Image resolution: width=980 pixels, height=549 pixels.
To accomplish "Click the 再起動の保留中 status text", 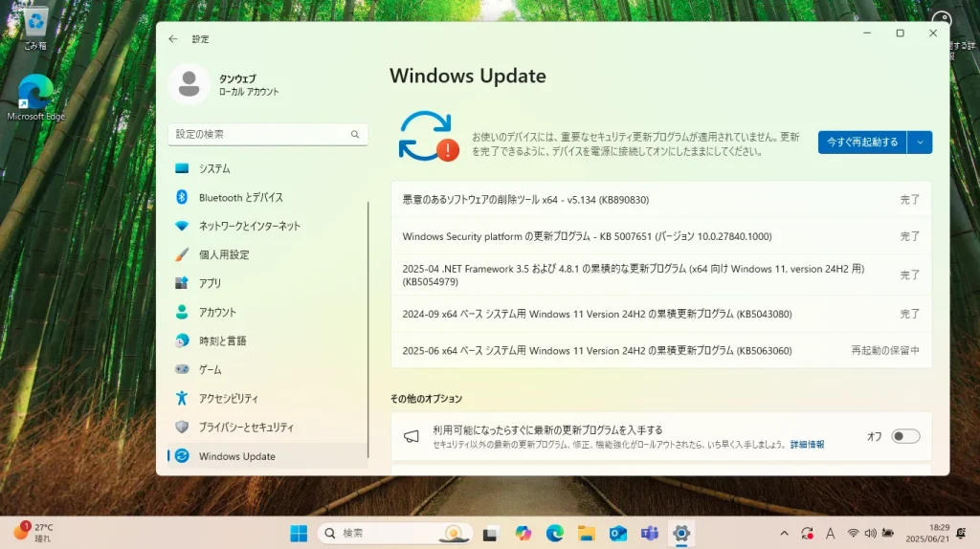I will click(x=885, y=350).
